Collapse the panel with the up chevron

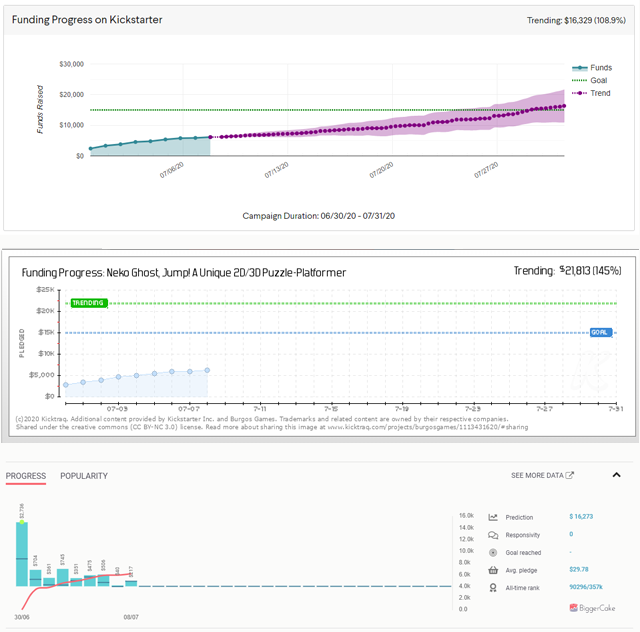(616, 474)
